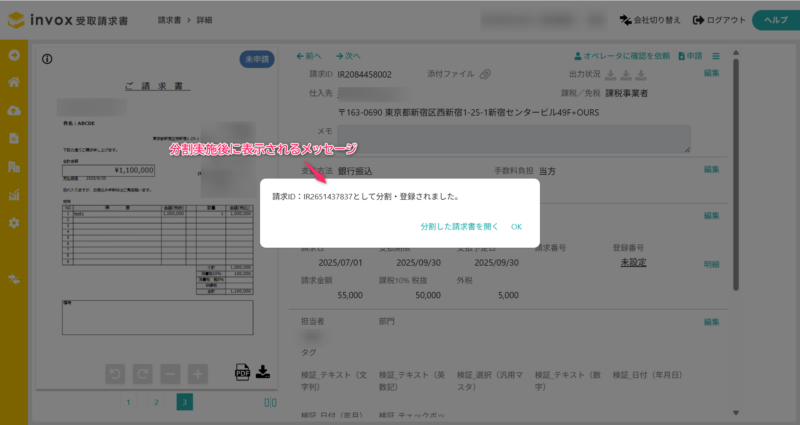The height and width of the screenshot is (425, 800).
Task: Go to previous invoice with ←前へ
Action: coord(309,56)
